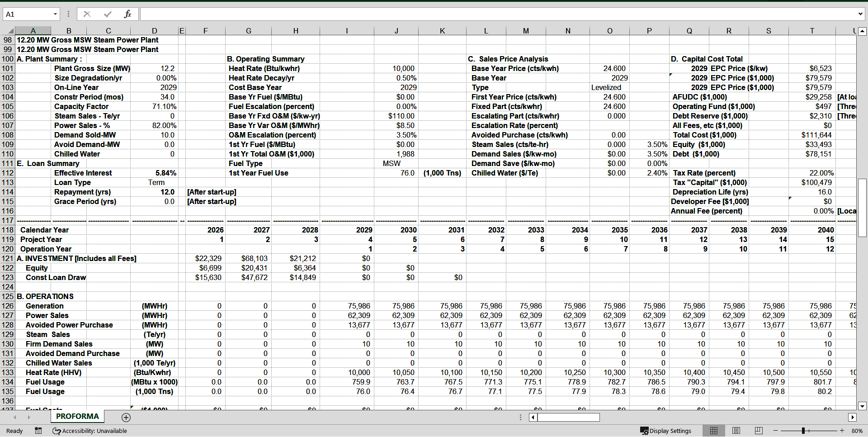This screenshot has width=868, height=437.
Task: Add a new worksheet with the plus button
Action: pyautogui.click(x=126, y=417)
